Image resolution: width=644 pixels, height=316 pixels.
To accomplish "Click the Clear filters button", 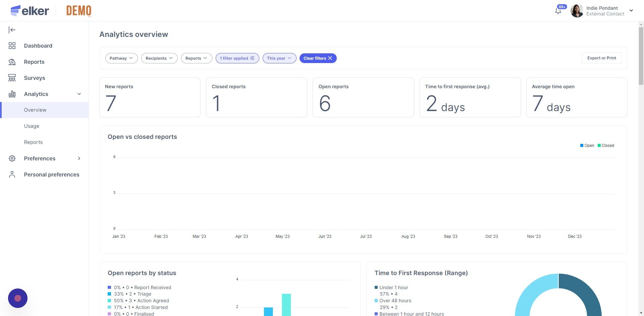I will coord(318,58).
